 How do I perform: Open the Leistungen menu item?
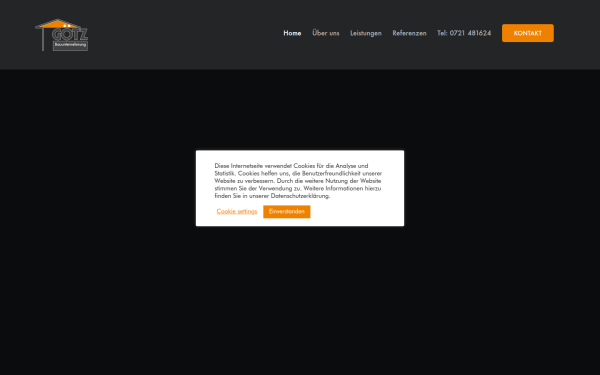[x=366, y=33]
